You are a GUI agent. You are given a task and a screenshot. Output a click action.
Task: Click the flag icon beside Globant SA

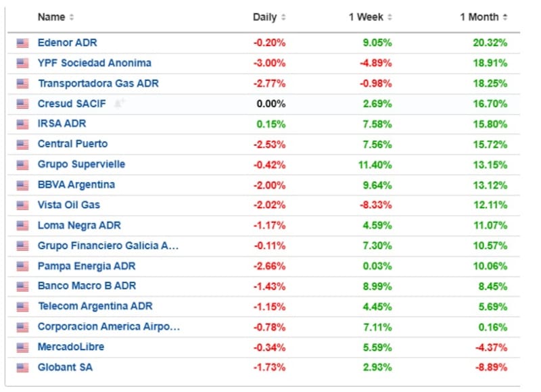[x=22, y=368]
